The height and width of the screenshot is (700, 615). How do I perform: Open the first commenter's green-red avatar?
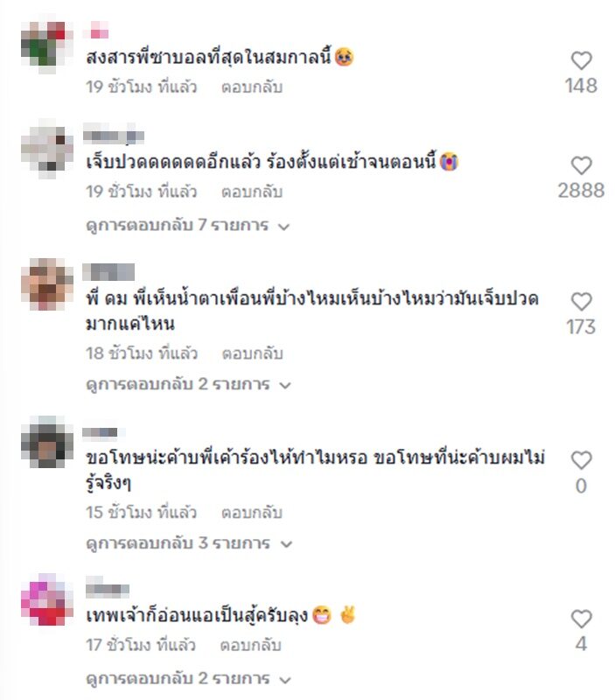click(x=47, y=47)
